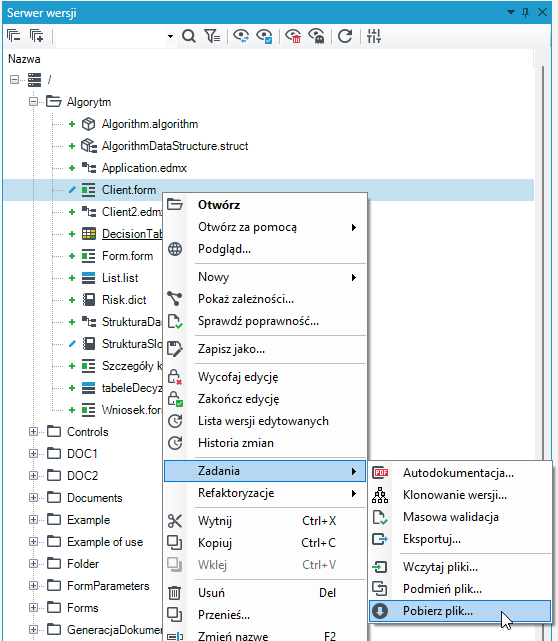The height and width of the screenshot is (641, 558).
Task: Expand the Controls folder
Action: (34, 432)
